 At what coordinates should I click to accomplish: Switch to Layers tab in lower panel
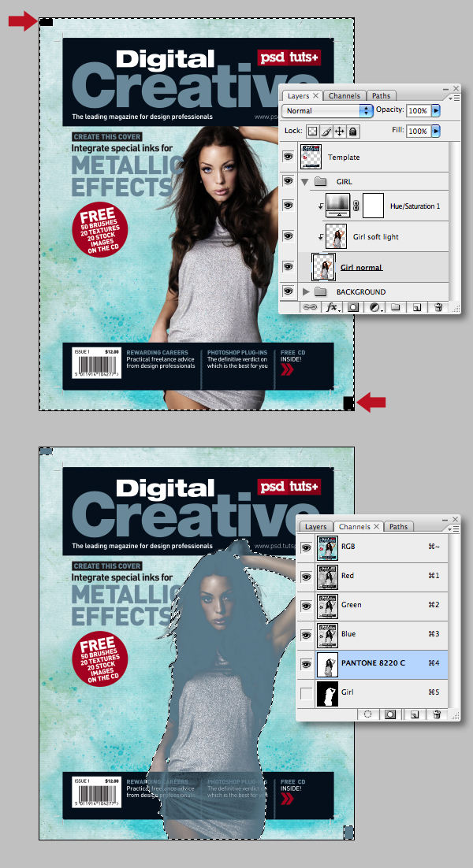tap(315, 526)
